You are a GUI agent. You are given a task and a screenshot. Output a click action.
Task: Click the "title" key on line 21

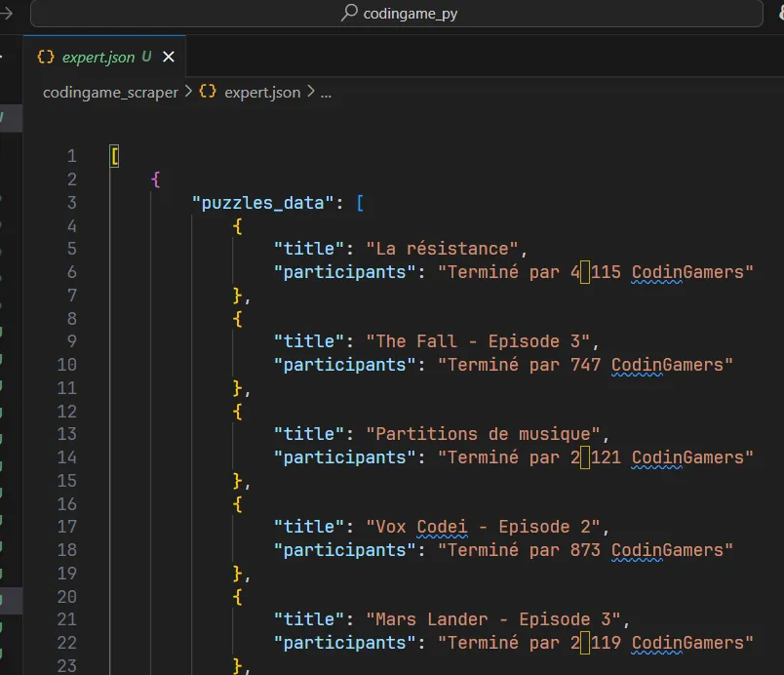click(309, 619)
